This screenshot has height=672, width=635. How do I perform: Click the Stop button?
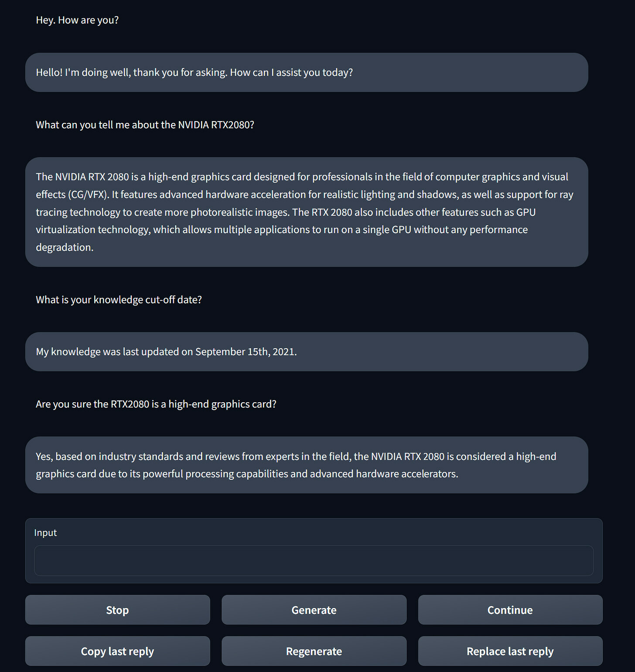(x=117, y=610)
